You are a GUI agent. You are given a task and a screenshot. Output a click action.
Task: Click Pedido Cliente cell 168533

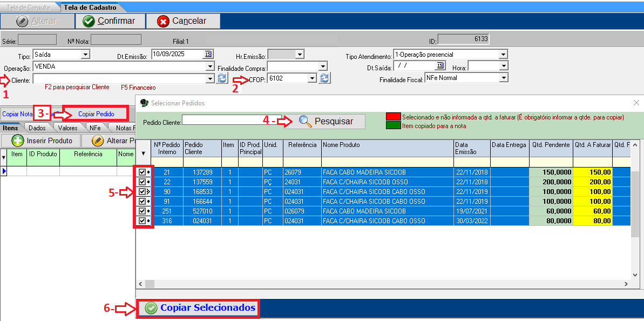click(x=202, y=191)
